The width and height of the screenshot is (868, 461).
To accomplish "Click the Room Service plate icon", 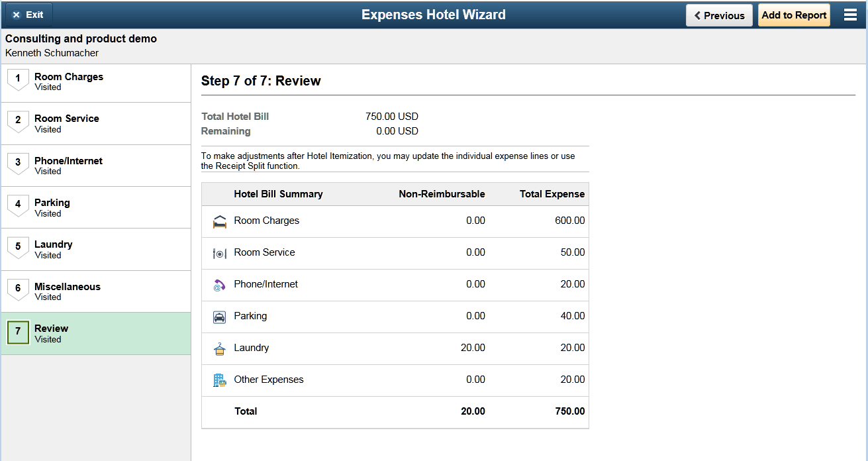I will tap(219, 252).
